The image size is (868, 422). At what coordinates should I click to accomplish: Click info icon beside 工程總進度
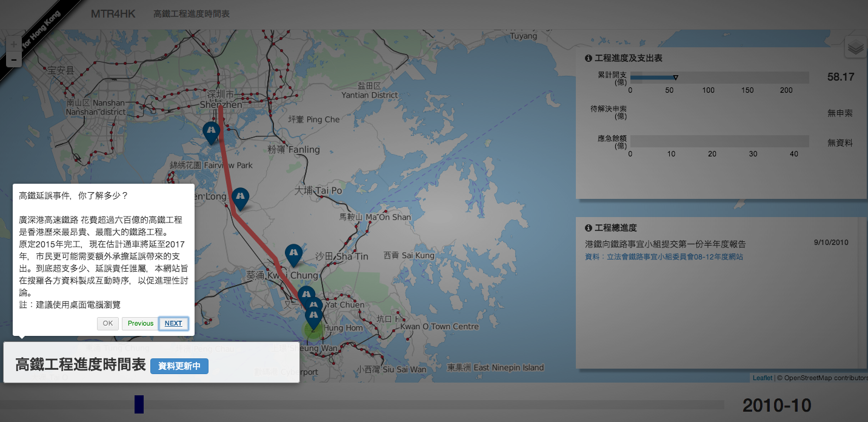pos(588,228)
